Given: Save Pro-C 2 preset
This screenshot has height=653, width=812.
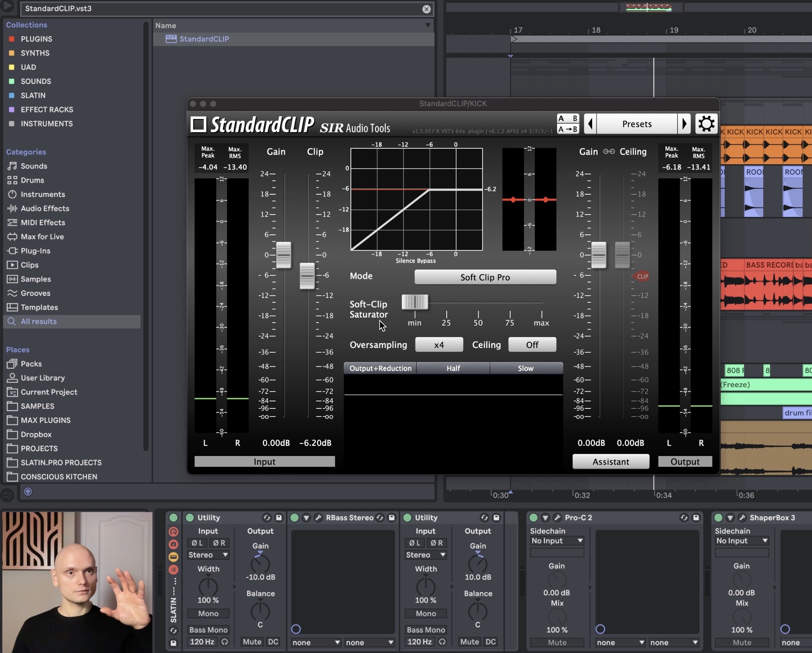Looking at the screenshot, I should [x=696, y=518].
